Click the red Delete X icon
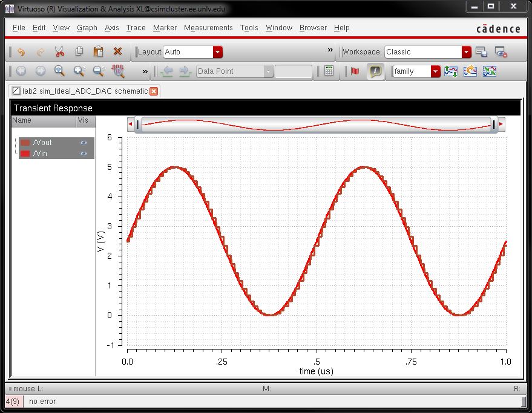 117,52
